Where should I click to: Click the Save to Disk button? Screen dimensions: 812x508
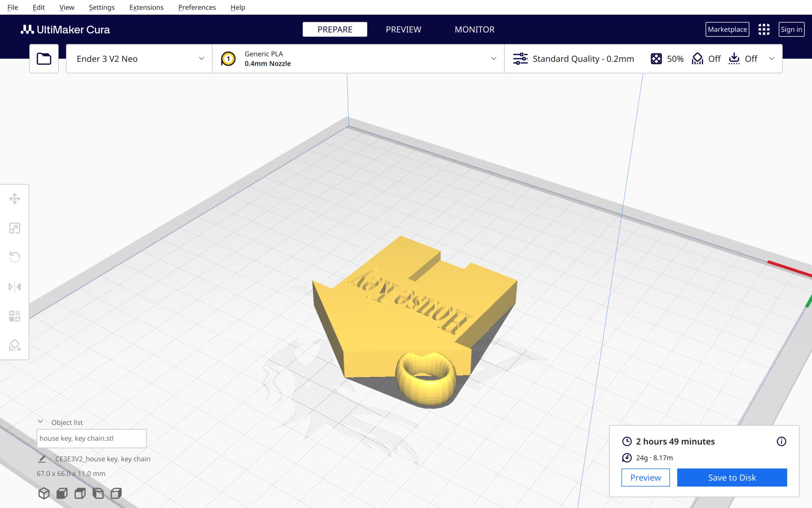[x=732, y=477]
